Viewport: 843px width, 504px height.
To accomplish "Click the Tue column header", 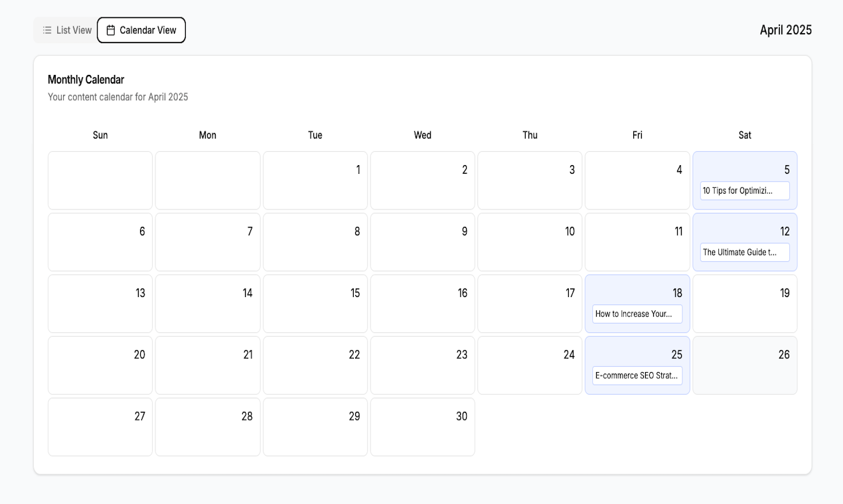I will [315, 135].
